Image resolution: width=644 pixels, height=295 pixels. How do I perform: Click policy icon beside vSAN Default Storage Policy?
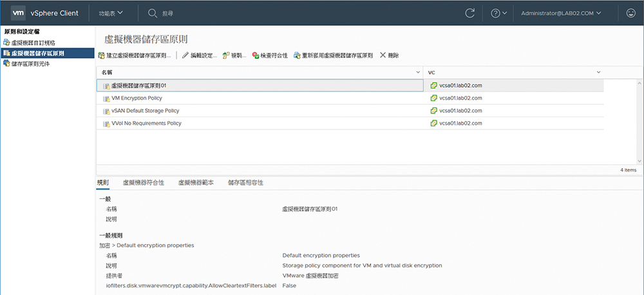[106, 111]
